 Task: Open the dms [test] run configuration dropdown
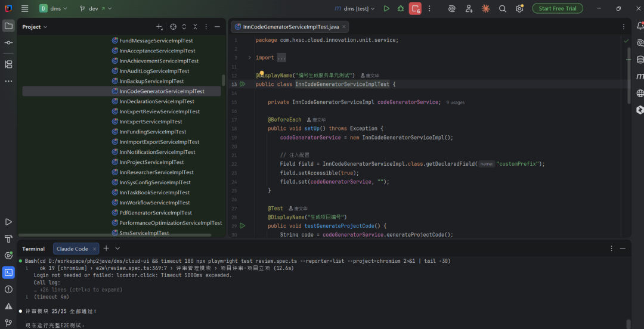tap(356, 8)
